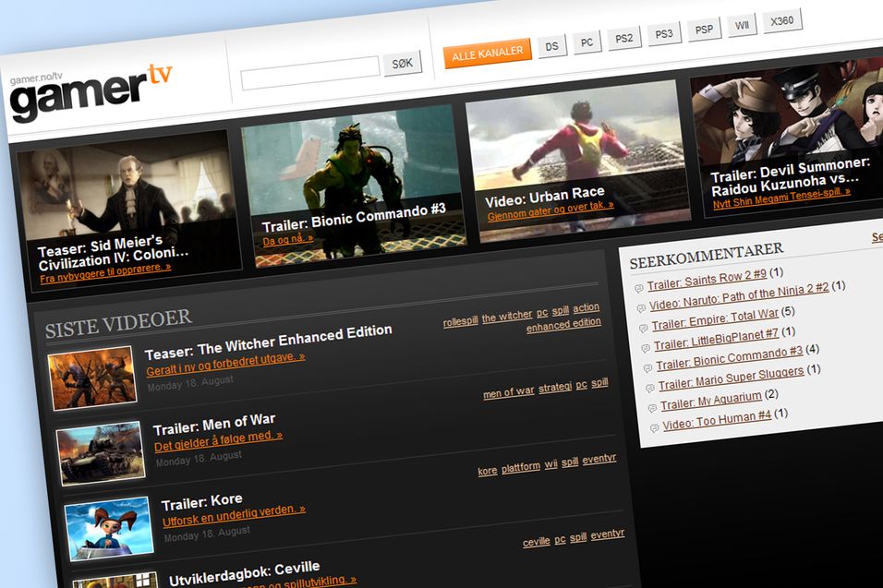This screenshot has height=588, width=883.
Task: Click 'Nytt Shin Megami Tensei-spill' link
Action: tap(781, 198)
